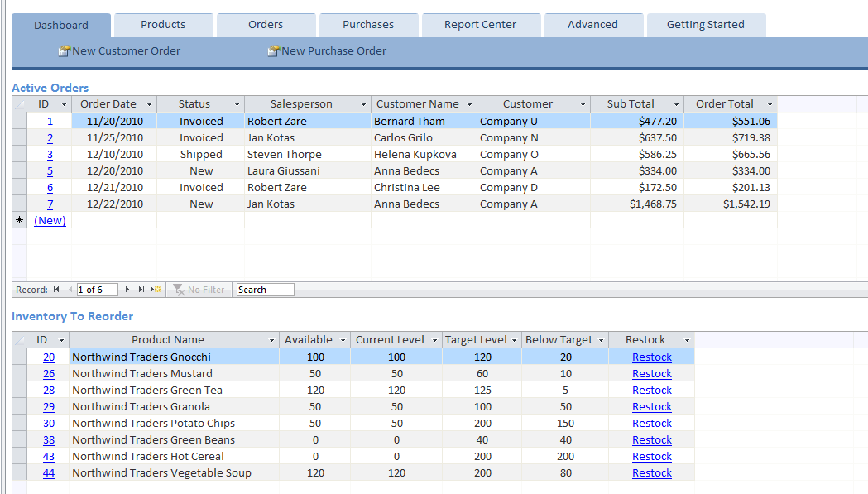Screen dimensions: 868x494
Task: Click order date '12/20/2010'
Action: [x=114, y=171]
